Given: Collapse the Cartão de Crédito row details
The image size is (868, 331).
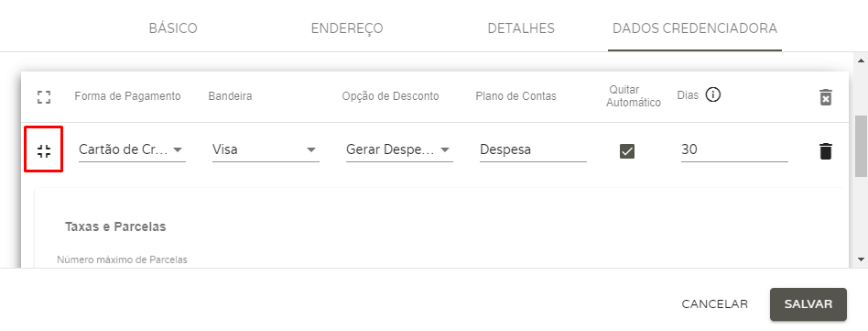Looking at the screenshot, I should tap(44, 150).
